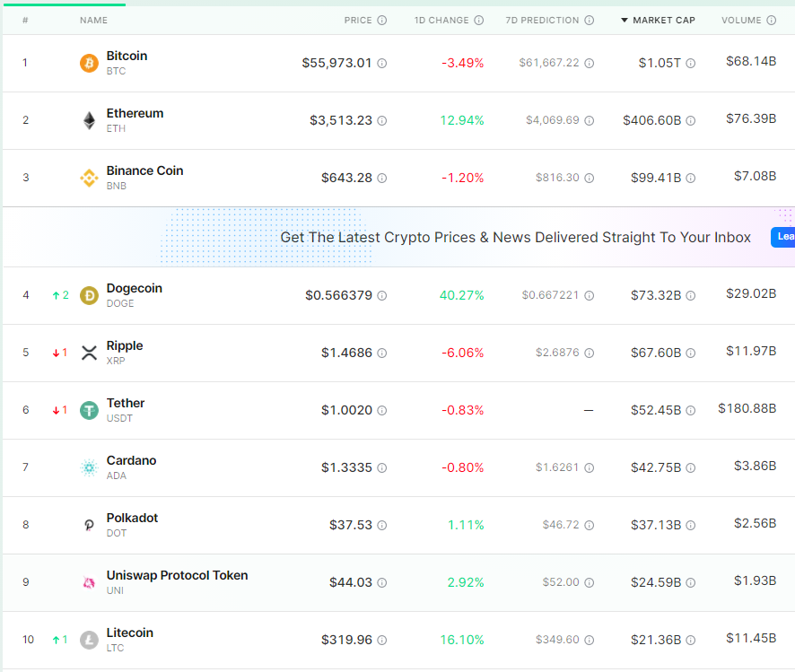Open the Bitcoin name link
The height and width of the screenshot is (672, 795).
click(127, 56)
